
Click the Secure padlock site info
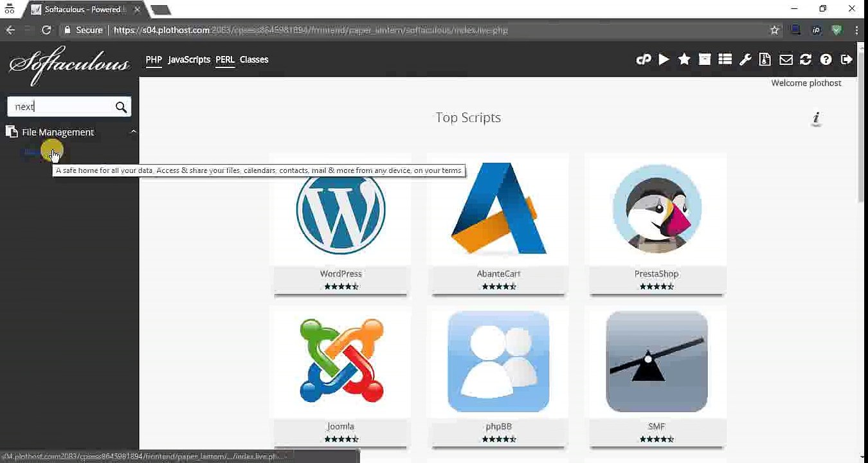pyautogui.click(x=83, y=30)
